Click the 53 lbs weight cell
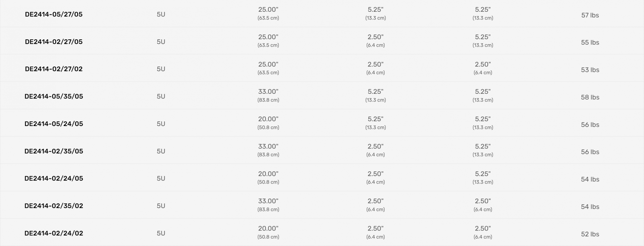This screenshot has height=246, width=644. (590, 70)
